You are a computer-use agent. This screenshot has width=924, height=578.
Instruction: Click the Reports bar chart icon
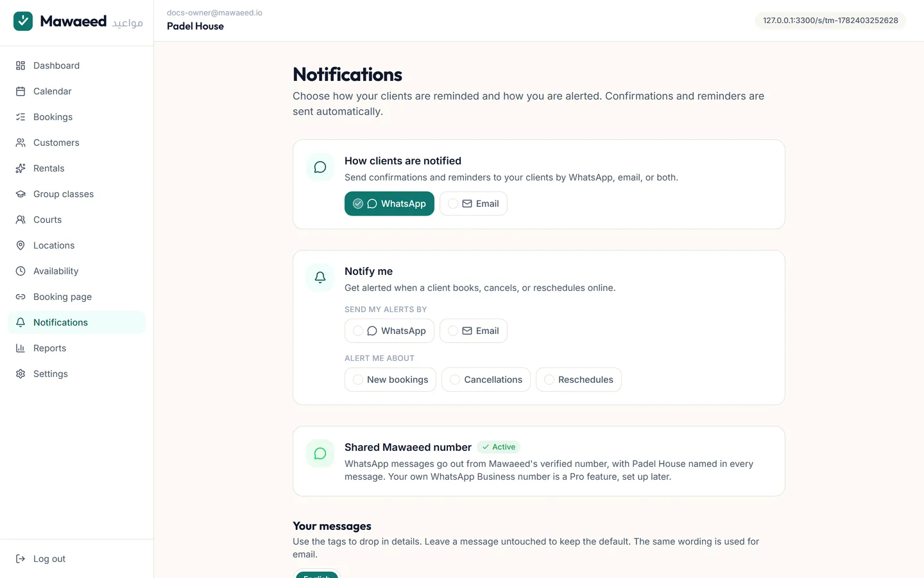click(x=21, y=348)
